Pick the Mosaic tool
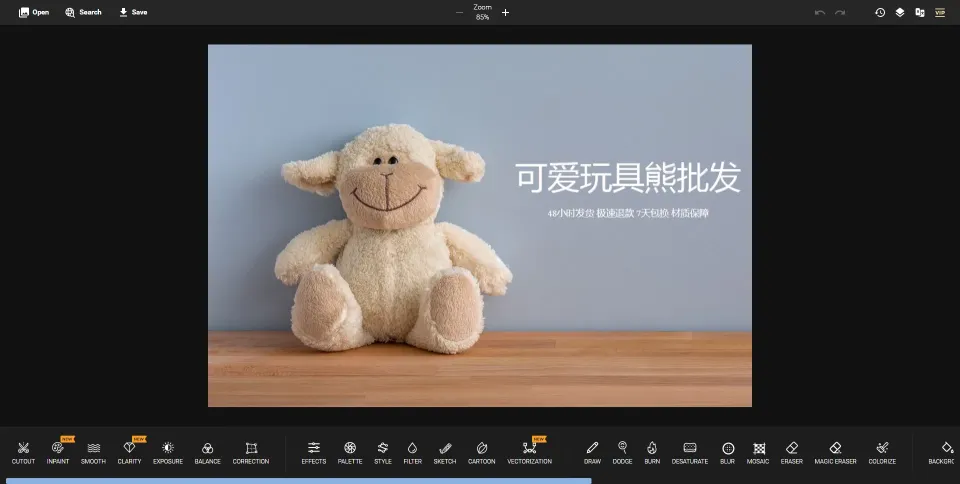The image size is (960, 484). tap(759, 452)
